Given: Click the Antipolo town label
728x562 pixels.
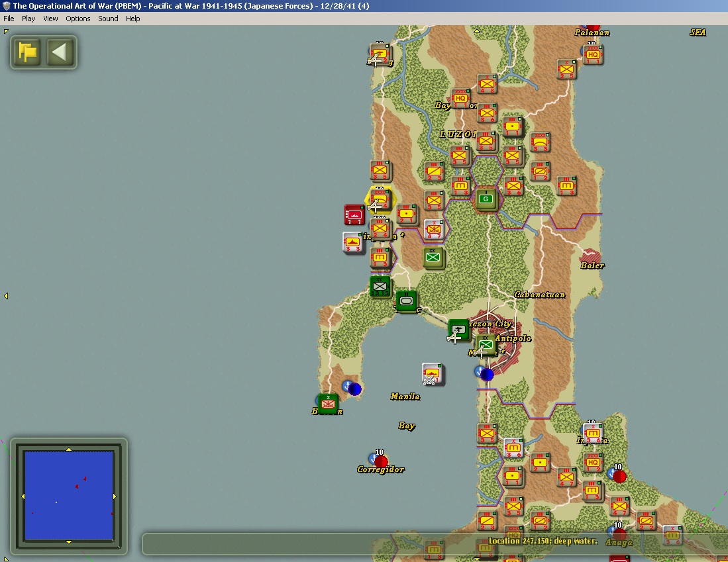Looking at the screenshot, I should [x=513, y=338].
